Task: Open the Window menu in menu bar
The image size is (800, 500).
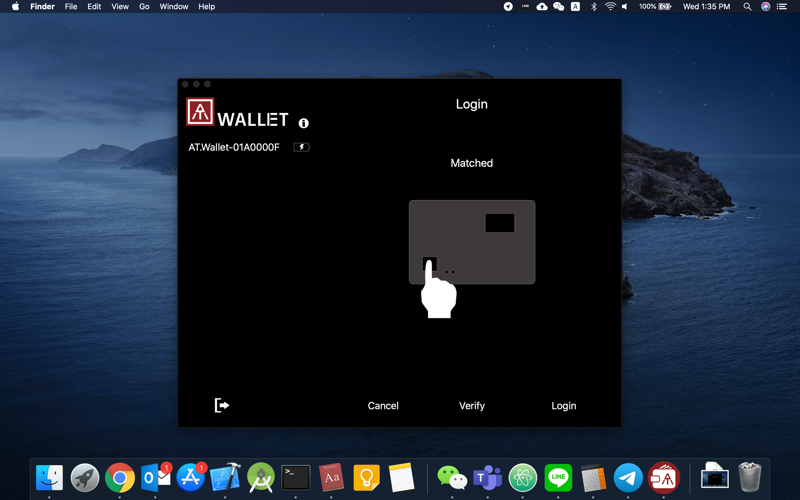Action: pyautogui.click(x=174, y=7)
